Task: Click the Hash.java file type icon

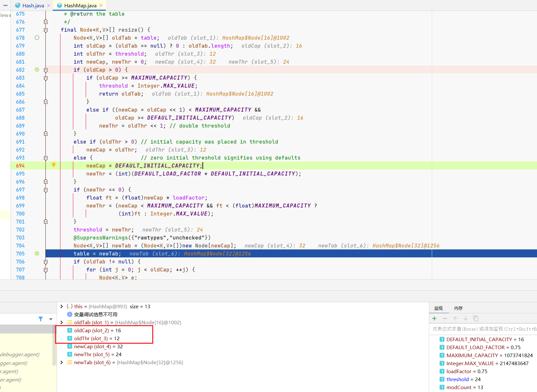Action: tap(18, 5)
